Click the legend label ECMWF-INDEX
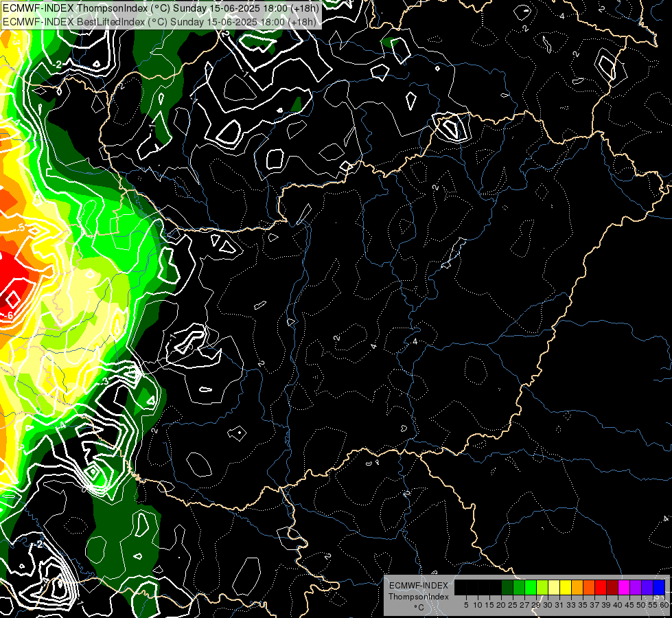 click(419, 586)
